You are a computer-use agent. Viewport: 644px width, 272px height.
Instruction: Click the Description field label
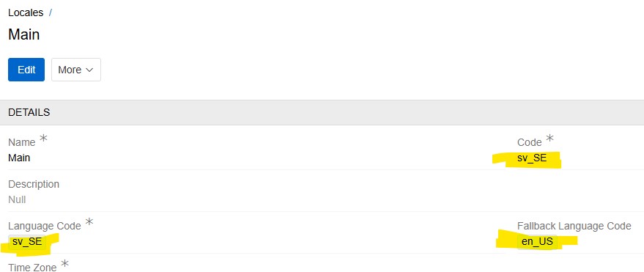coord(34,184)
